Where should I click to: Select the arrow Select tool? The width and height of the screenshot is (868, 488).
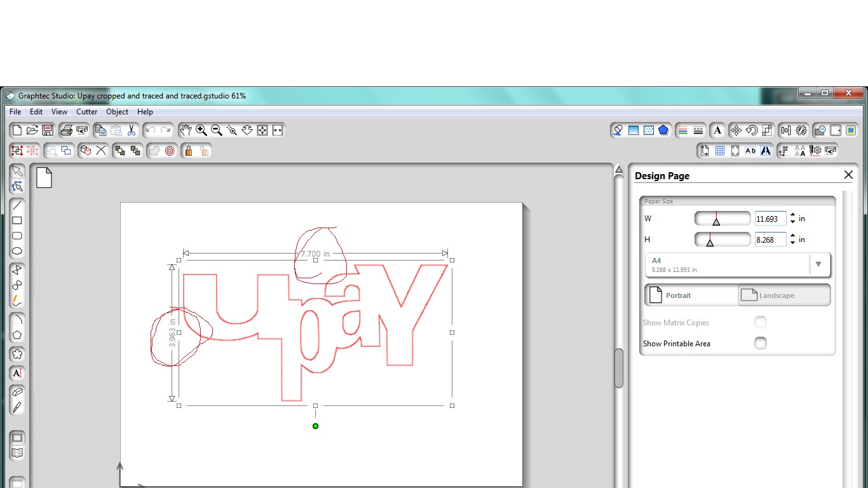tap(17, 171)
